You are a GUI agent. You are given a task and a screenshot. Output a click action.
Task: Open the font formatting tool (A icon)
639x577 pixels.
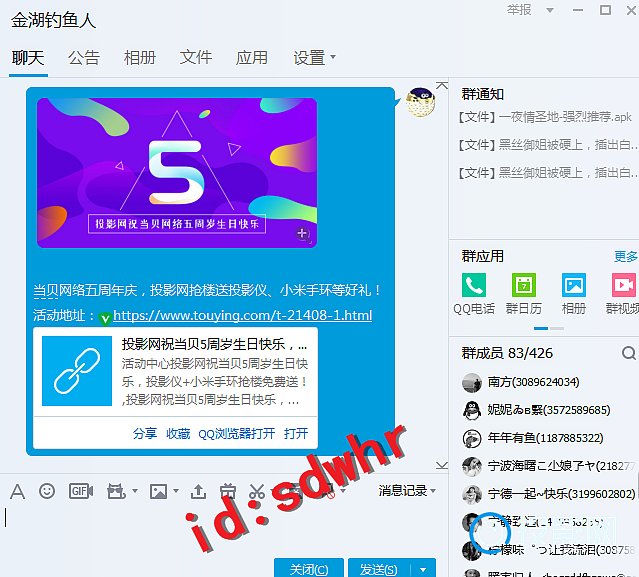coord(17,491)
